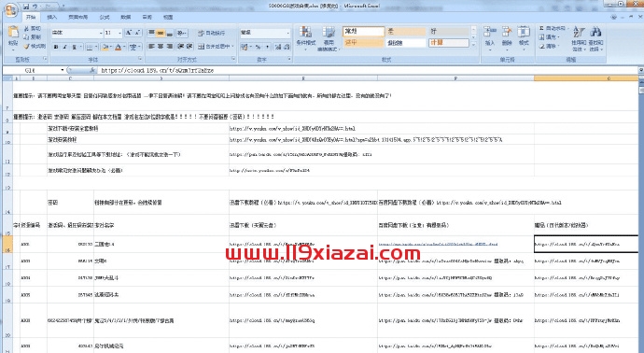Image resolution: width=644 pixels, height=353 pixels.
Task: Increase decimal places
Action: coord(278,47)
